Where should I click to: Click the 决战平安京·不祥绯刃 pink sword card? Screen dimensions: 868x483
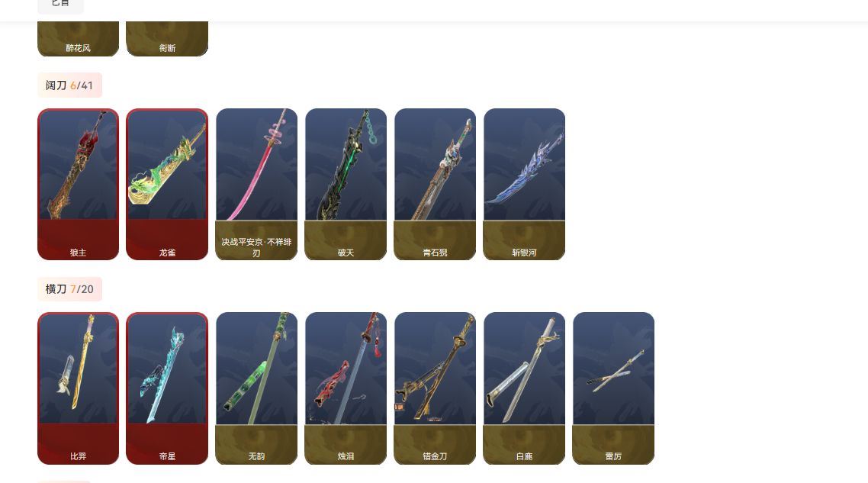tap(256, 184)
